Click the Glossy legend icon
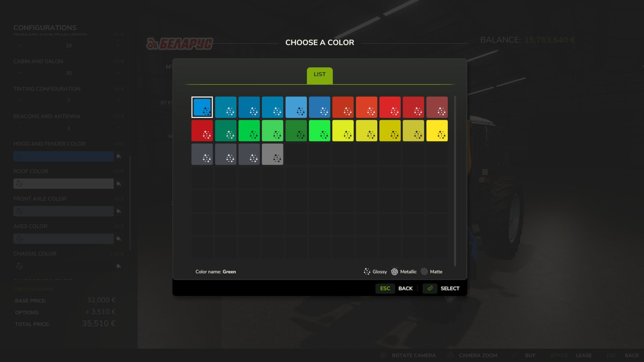 pos(367,271)
